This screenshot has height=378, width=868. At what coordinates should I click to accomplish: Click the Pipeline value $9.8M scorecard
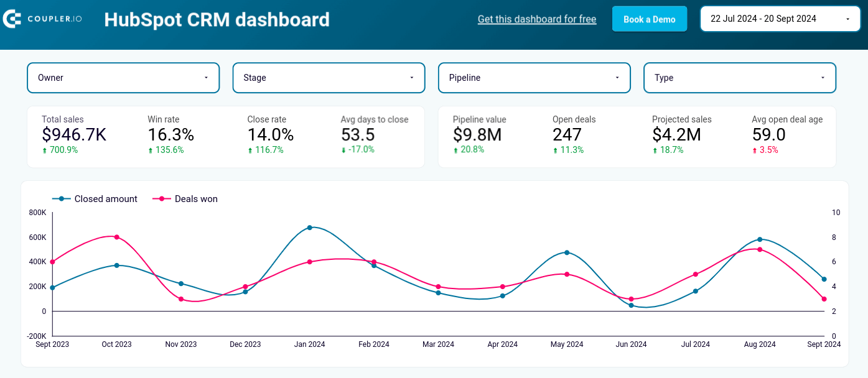coord(479,135)
